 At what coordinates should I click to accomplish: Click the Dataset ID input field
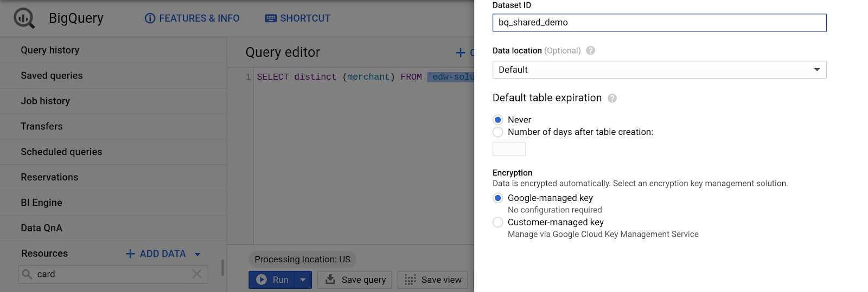tap(659, 23)
